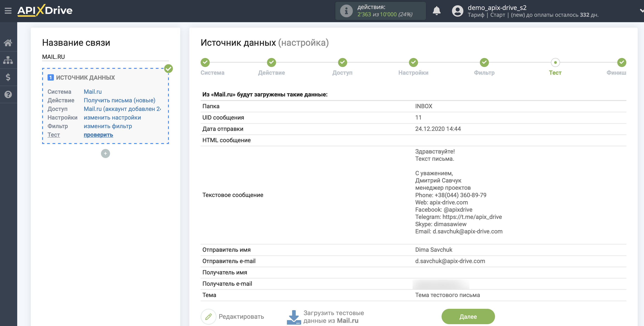Click Загрузить тестовые данные из Mail.ru
Viewport: 644px width, 326px height.
tap(334, 317)
